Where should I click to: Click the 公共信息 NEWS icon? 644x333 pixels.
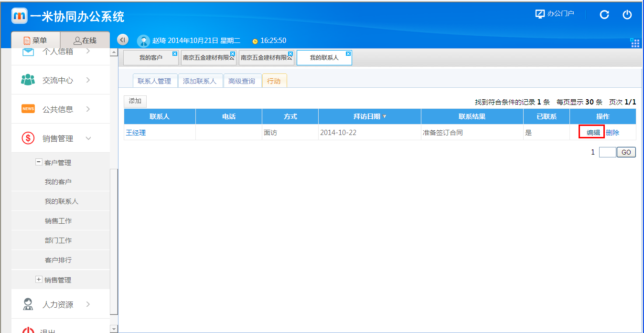pyautogui.click(x=28, y=109)
